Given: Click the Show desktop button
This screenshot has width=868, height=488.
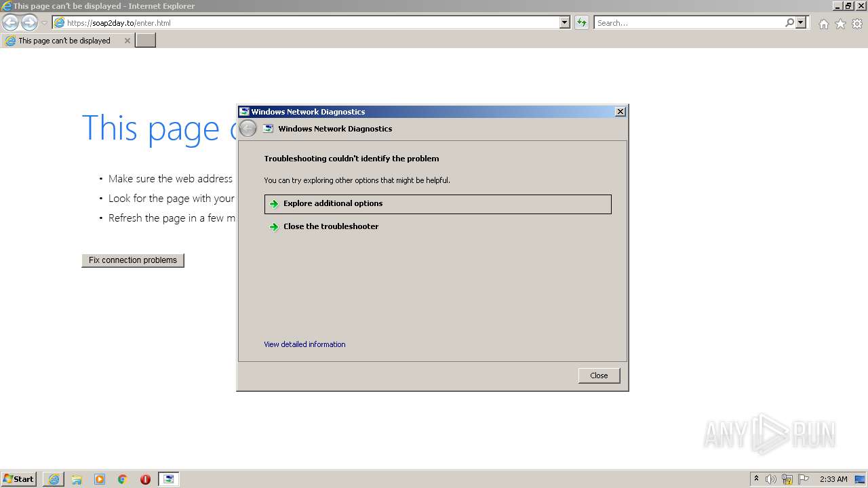Looking at the screenshot, I should pos(861,479).
